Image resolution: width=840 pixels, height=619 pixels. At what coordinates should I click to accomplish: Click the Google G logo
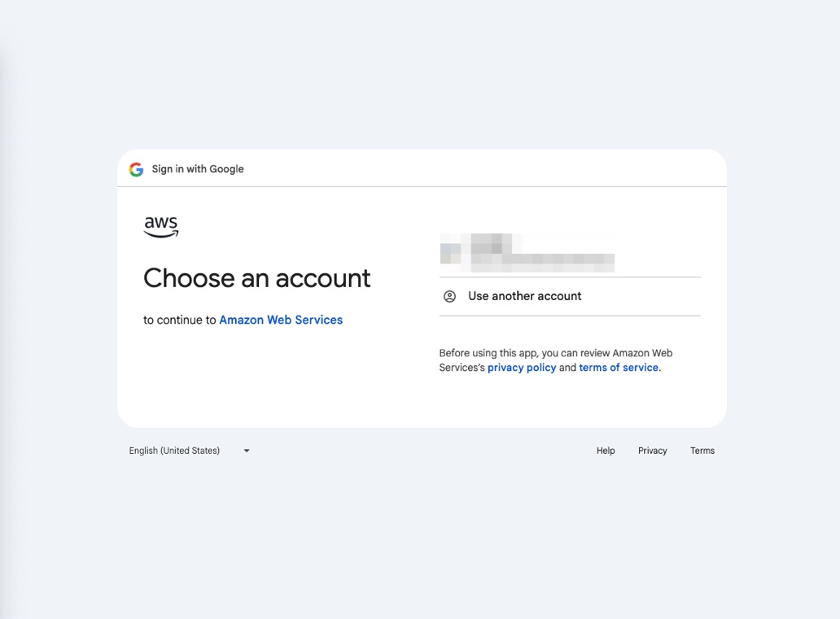pyautogui.click(x=136, y=169)
